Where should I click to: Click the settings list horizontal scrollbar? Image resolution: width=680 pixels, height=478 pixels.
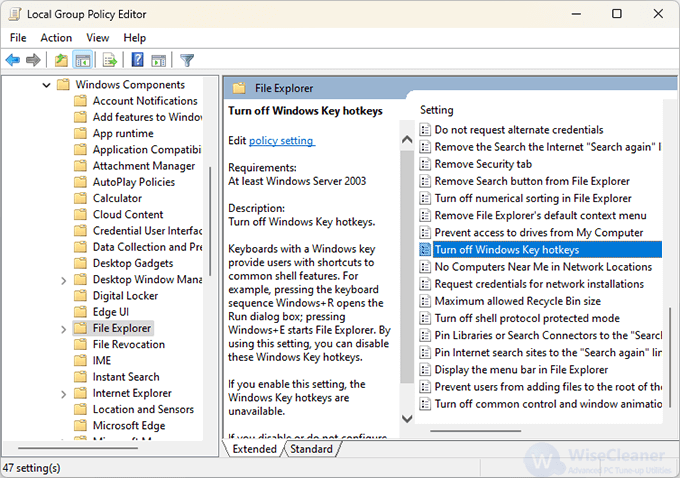click(x=475, y=431)
